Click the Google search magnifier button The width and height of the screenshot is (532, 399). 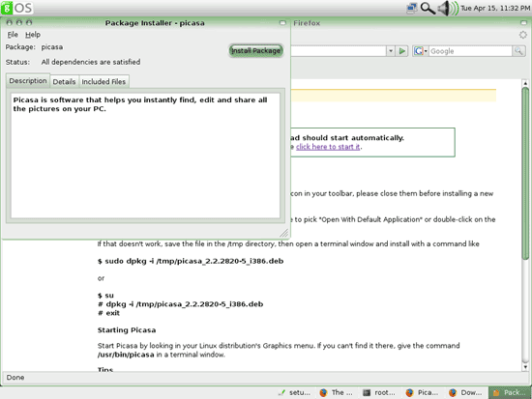518,51
